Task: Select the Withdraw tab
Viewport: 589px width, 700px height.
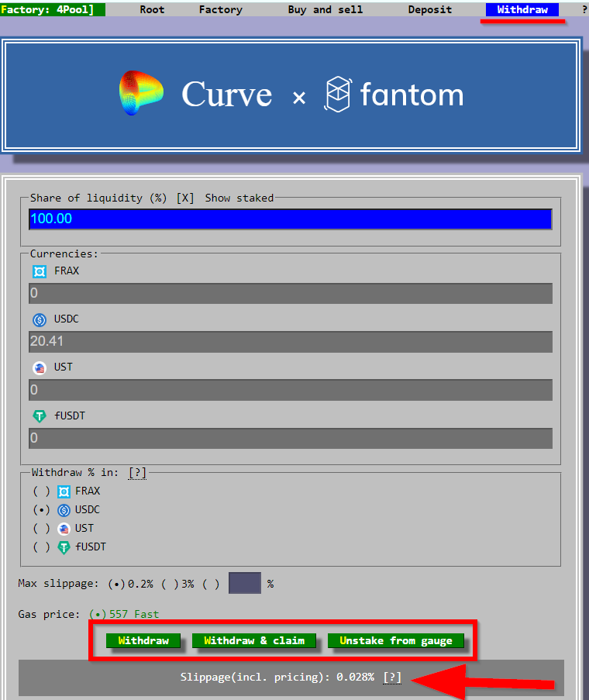Action: (x=522, y=9)
